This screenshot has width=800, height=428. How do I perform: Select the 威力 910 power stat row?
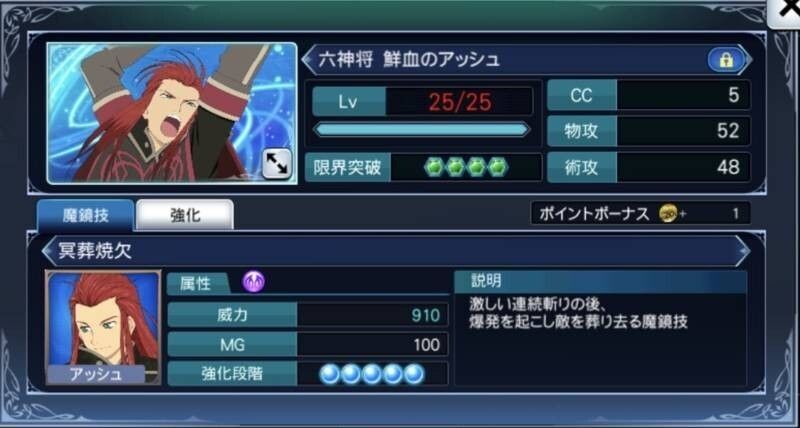point(308,315)
